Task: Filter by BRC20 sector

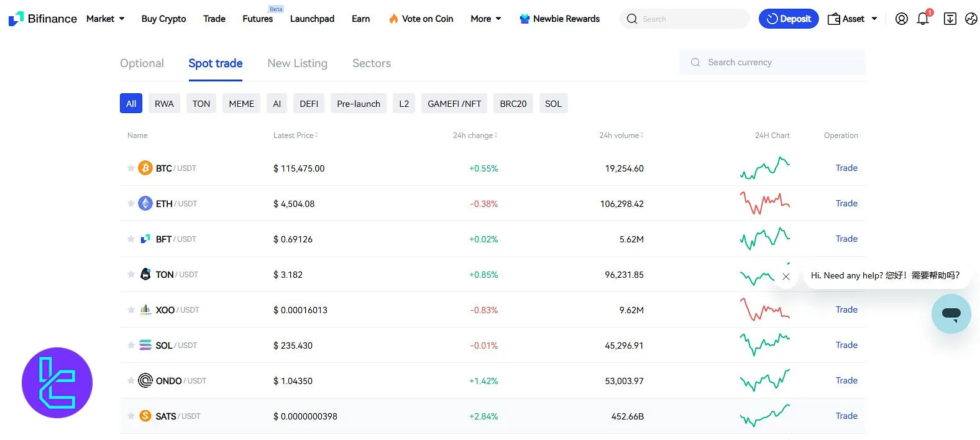Action: (513, 104)
